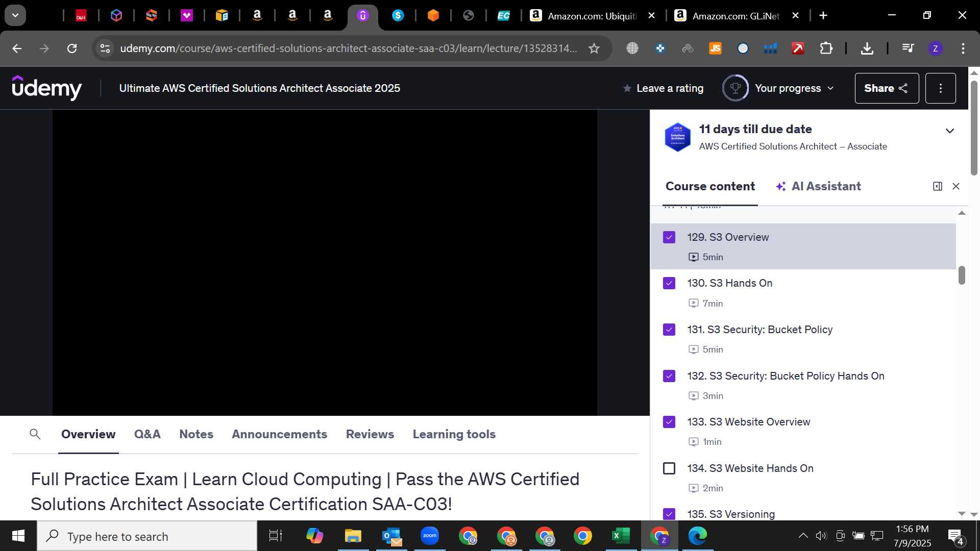Open File Explorer from the taskbar

point(353,536)
